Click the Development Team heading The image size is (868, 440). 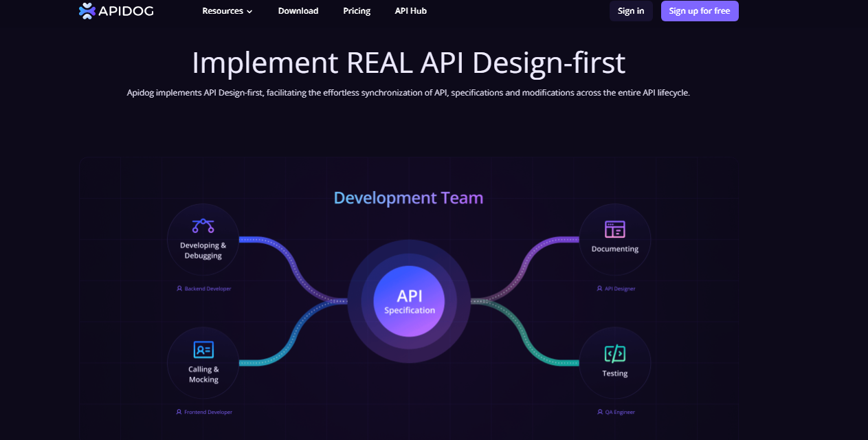(409, 198)
